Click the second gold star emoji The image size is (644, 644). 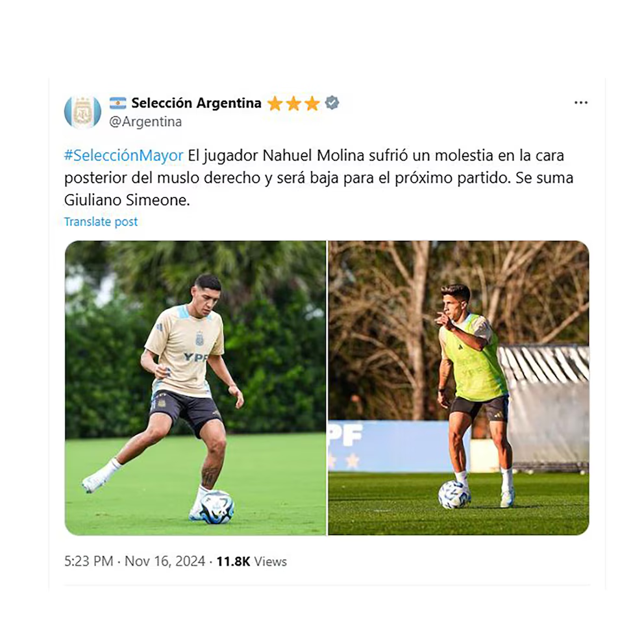[x=293, y=103]
